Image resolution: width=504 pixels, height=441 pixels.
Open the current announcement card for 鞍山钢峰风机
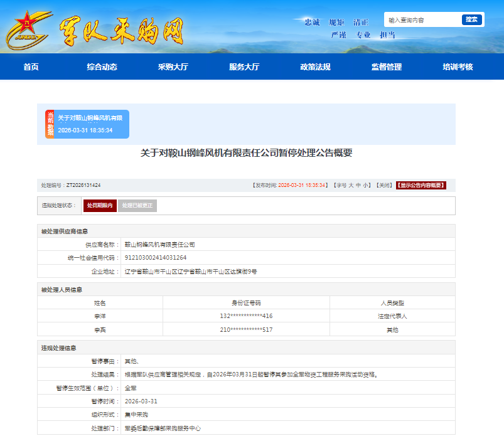pos(92,124)
